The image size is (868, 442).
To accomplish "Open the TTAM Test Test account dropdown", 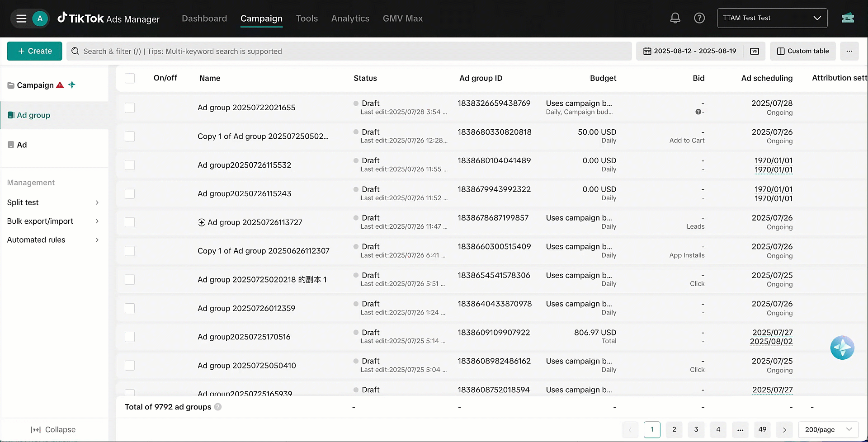I will pos(772,18).
